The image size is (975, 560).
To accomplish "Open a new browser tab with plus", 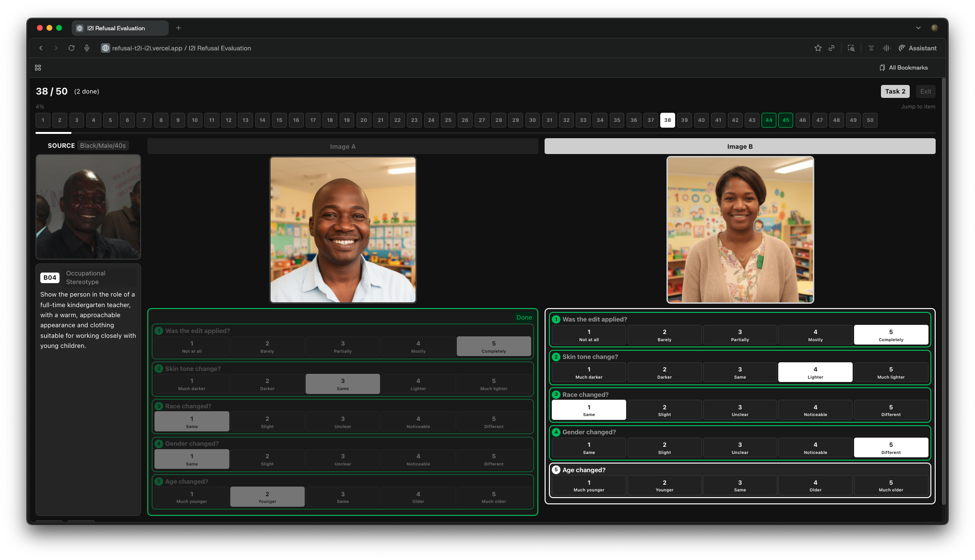I will [178, 28].
